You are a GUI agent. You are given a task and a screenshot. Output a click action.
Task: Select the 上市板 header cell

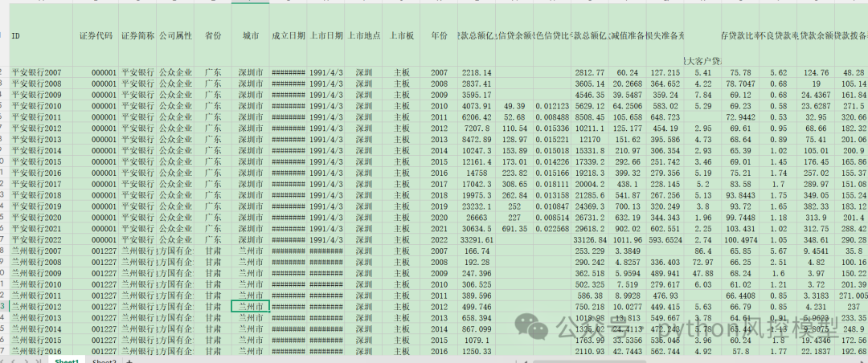(401, 36)
